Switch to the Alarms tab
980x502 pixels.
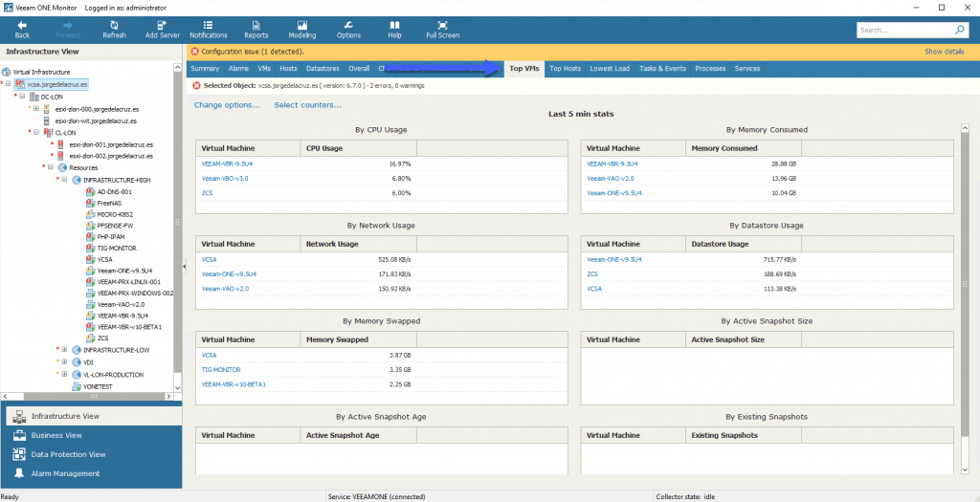tap(238, 69)
